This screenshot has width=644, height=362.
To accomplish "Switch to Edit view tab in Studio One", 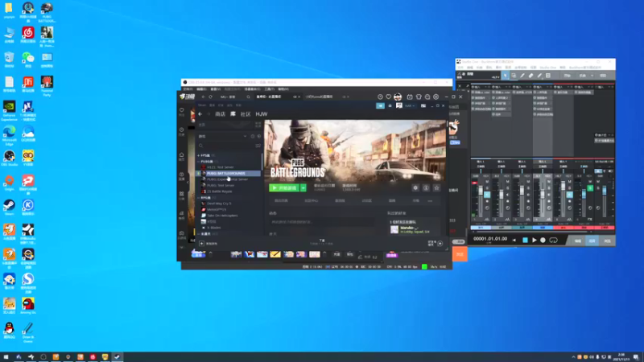I will pos(578,241).
